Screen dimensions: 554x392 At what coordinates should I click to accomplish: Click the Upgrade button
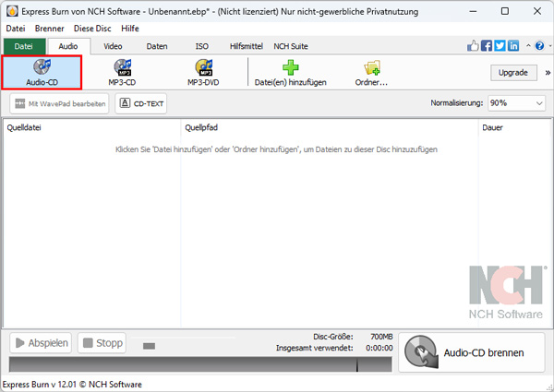pyautogui.click(x=513, y=73)
